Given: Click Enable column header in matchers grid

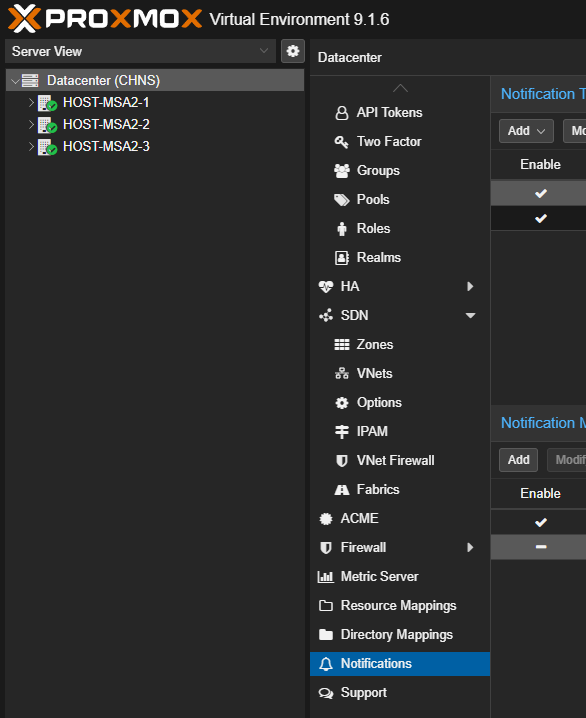Looking at the screenshot, I should 540,493.
